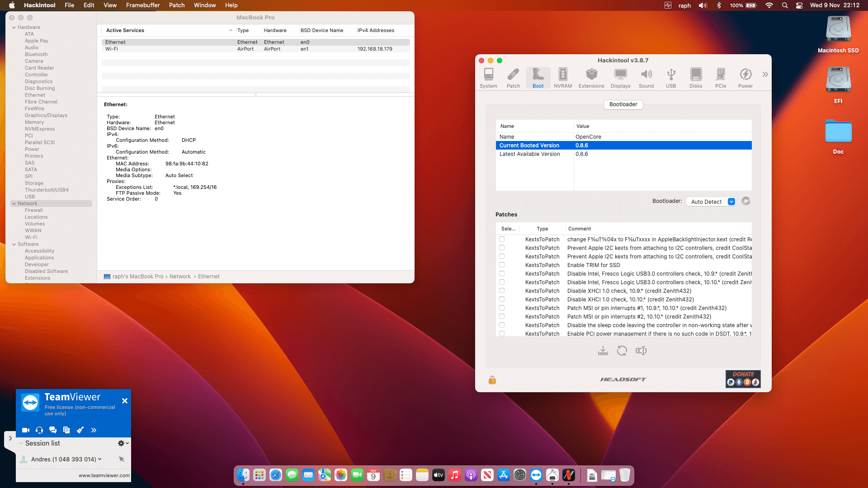The image size is (868, 488).
Task: Open the System tab in Hackintool toolbar
Action: pos(488,78)
